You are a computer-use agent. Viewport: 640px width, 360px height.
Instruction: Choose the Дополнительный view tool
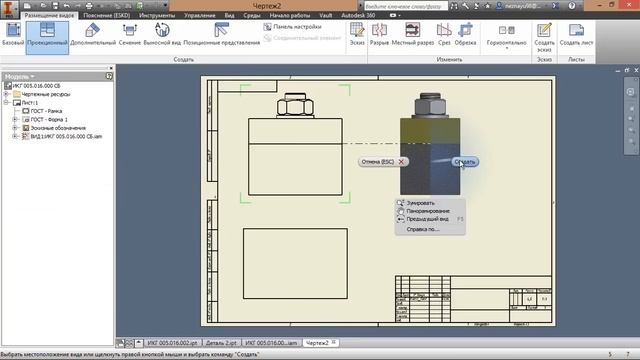pyautogui.click(x=93, y=34)
